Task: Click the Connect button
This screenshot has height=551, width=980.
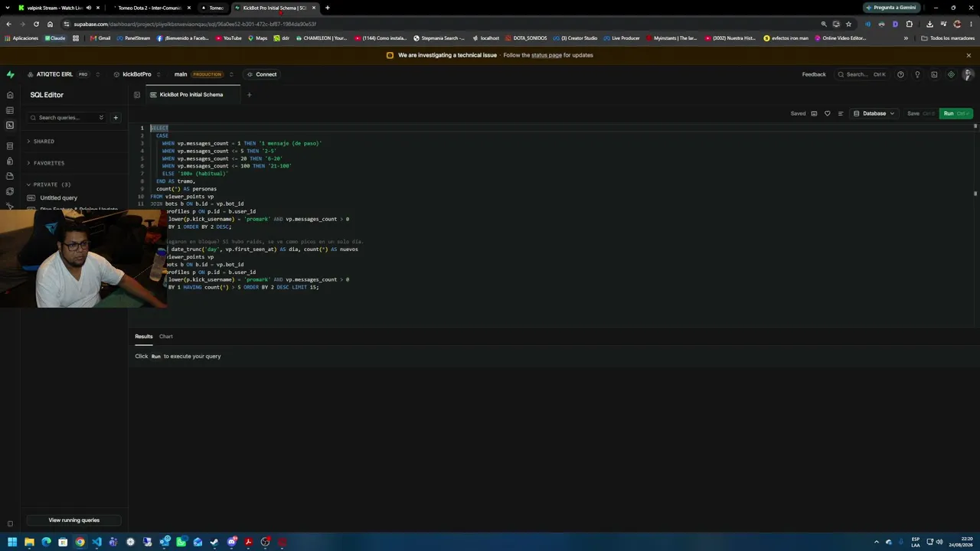Action: [262, 74]
